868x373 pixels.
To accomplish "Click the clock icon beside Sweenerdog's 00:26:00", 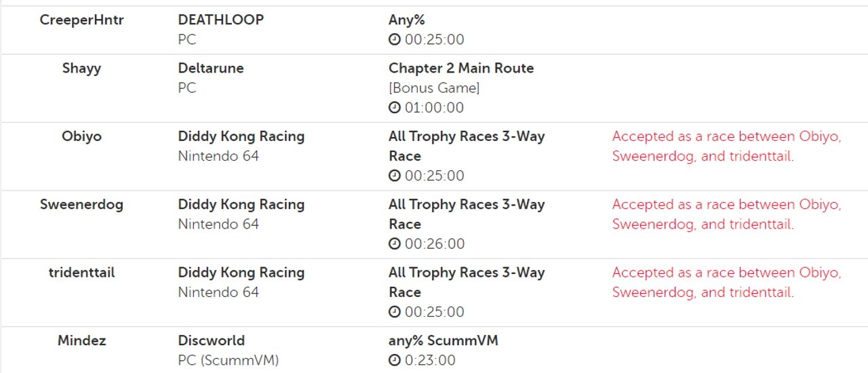I will point(395,244).
